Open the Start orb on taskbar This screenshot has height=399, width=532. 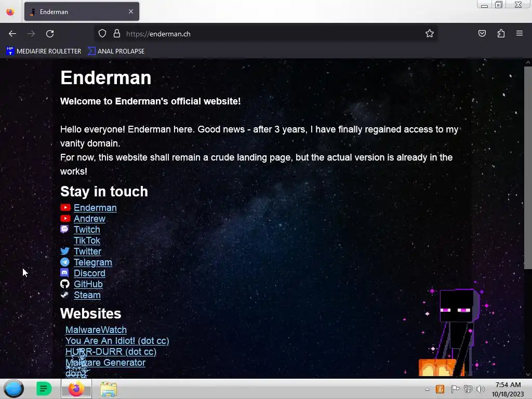[x=14, y=389]
